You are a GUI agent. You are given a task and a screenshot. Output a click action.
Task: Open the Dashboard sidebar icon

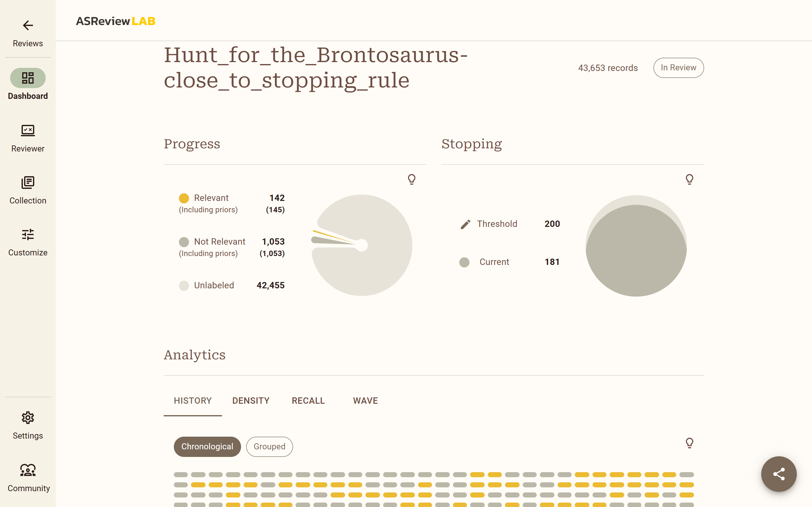pos(28,78)
